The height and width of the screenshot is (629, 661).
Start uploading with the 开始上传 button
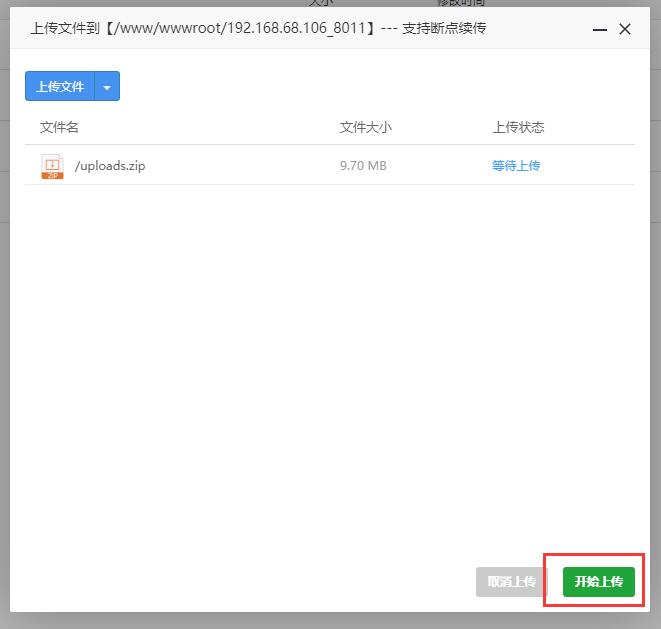[x=599, y=582]
